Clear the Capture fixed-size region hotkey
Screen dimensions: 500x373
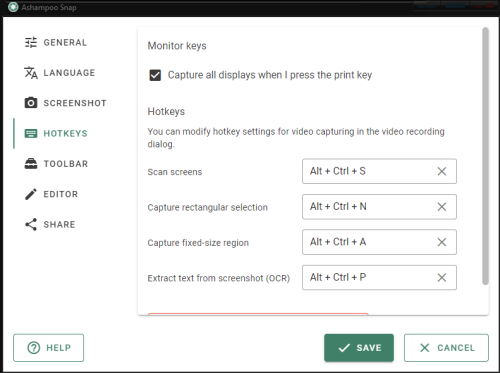click(x=442, y=242)
